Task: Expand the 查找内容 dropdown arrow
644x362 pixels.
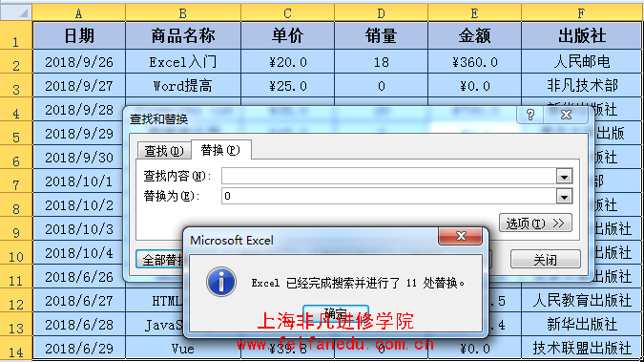Action: coord(564,177)
